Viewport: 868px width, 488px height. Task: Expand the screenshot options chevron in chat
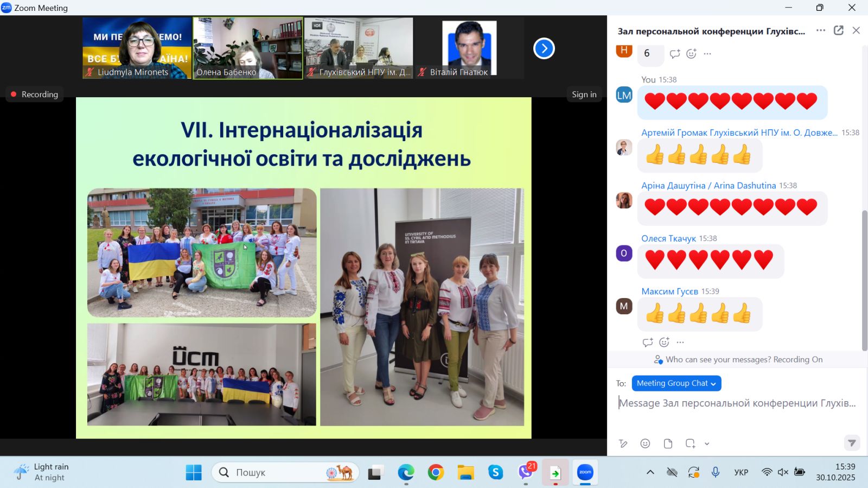707,443
